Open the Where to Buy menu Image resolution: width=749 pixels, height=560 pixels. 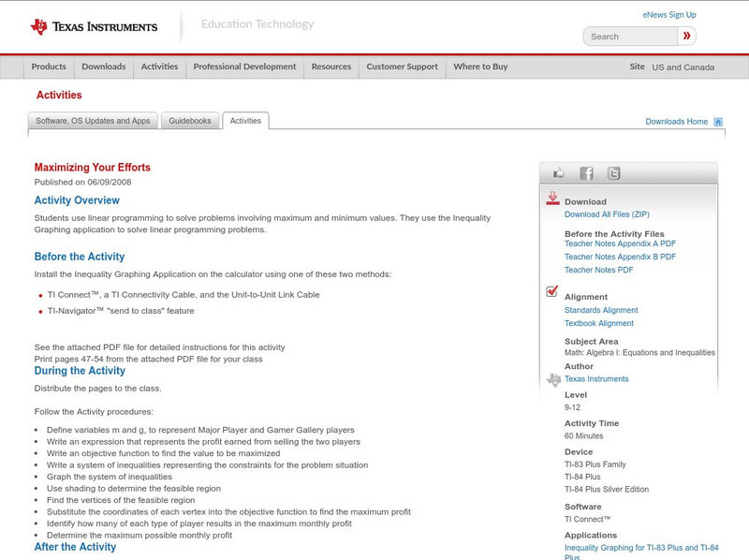coord(480,66)
